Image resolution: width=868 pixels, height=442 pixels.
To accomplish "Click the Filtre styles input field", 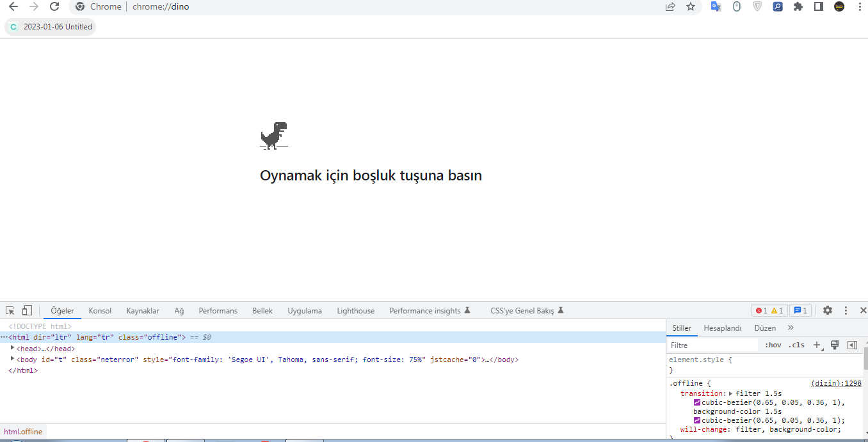I will [x=711, y=345].
